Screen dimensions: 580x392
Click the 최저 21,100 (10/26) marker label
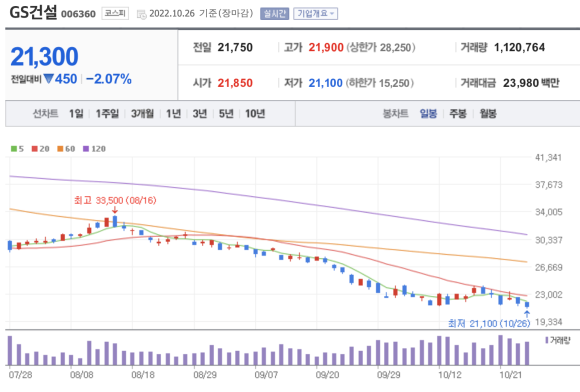tap(489, 324)
